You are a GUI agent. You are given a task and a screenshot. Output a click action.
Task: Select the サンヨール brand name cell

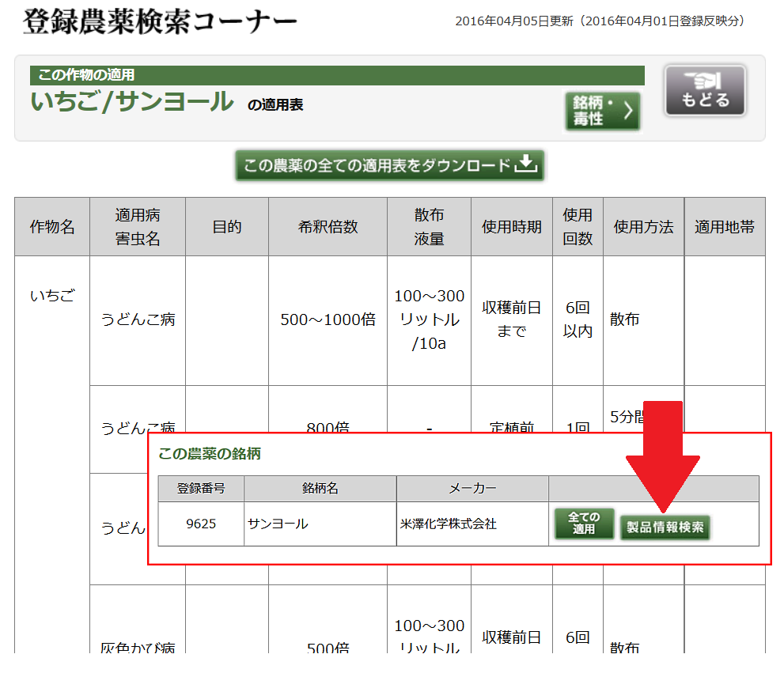pyautogui.click(x=278, y=524)
